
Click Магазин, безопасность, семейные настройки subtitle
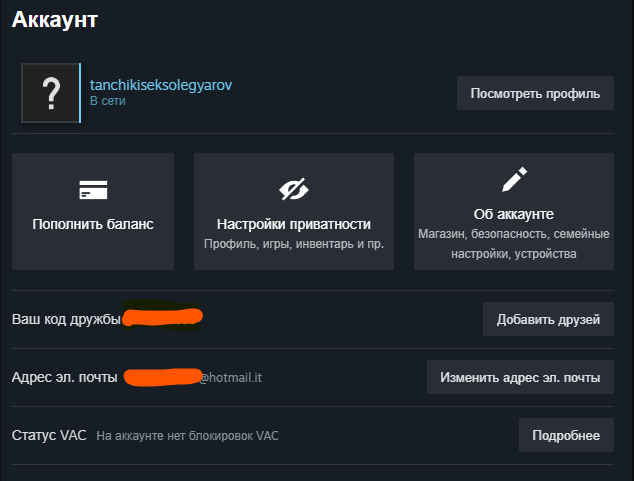click(x=514, y=244)
